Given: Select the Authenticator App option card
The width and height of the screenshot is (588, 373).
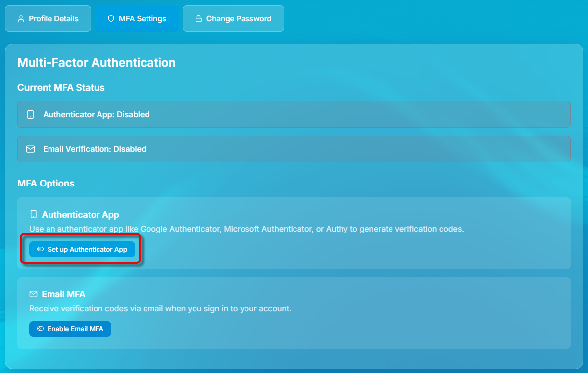Looking at the screenshot, I should click(x=294, y=233).
